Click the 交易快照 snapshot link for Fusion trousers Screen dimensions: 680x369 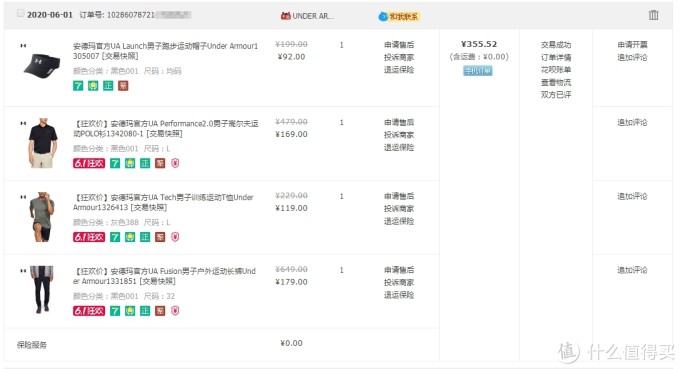(157, 281)
